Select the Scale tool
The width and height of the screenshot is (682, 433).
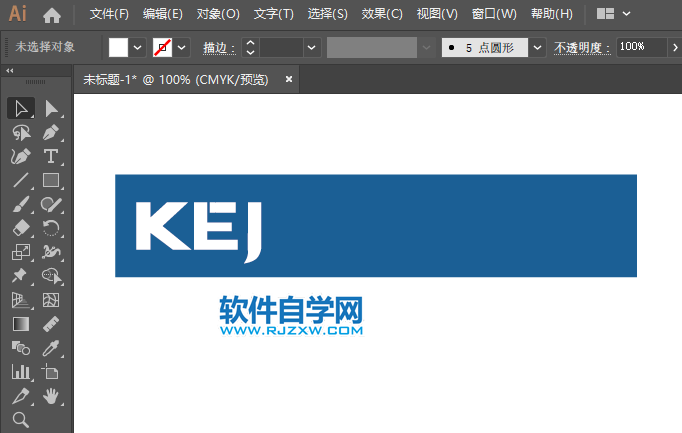[21, 252]
